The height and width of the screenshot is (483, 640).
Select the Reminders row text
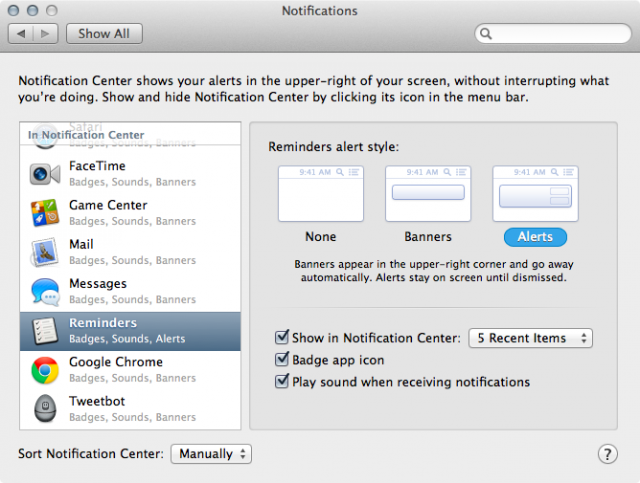pos(130,331)
